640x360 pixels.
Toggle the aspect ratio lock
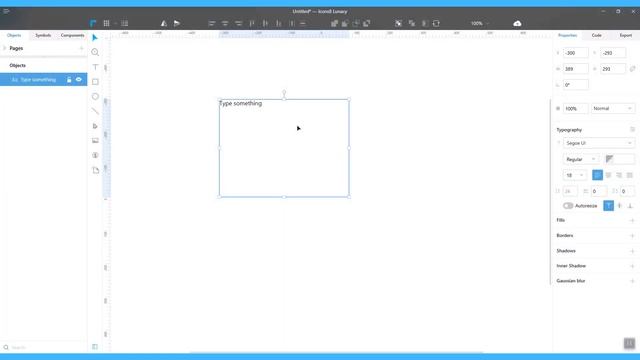click(632, 69)
